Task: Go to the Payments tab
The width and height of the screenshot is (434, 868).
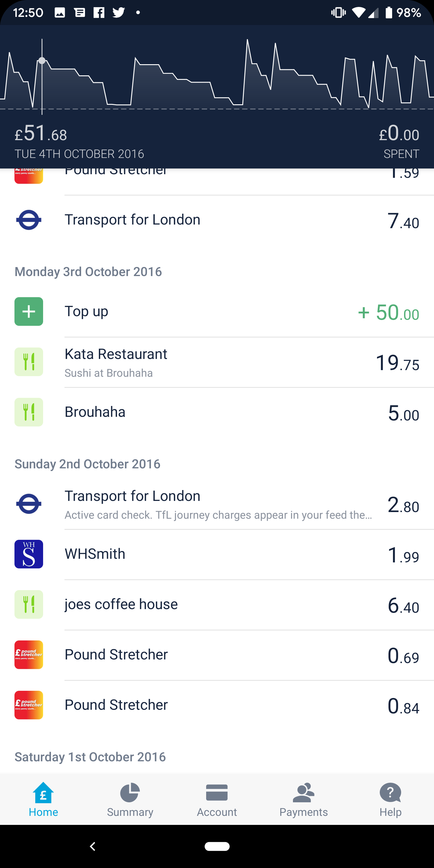Action: pyautogui.click(x=303, y=799)
